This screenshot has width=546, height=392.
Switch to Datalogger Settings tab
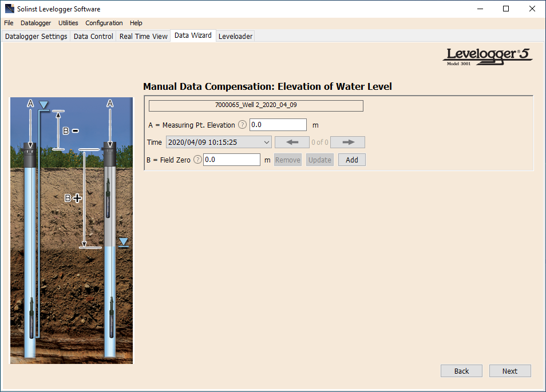click(36, 36)
